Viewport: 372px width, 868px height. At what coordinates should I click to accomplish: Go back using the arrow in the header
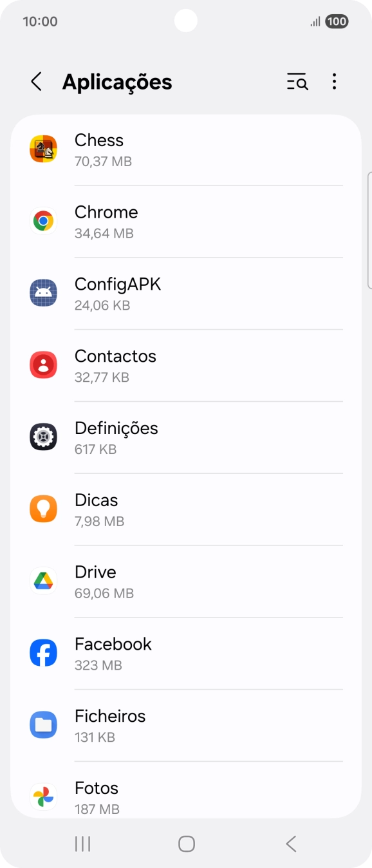pyautogui.click(x=36, y=82)
